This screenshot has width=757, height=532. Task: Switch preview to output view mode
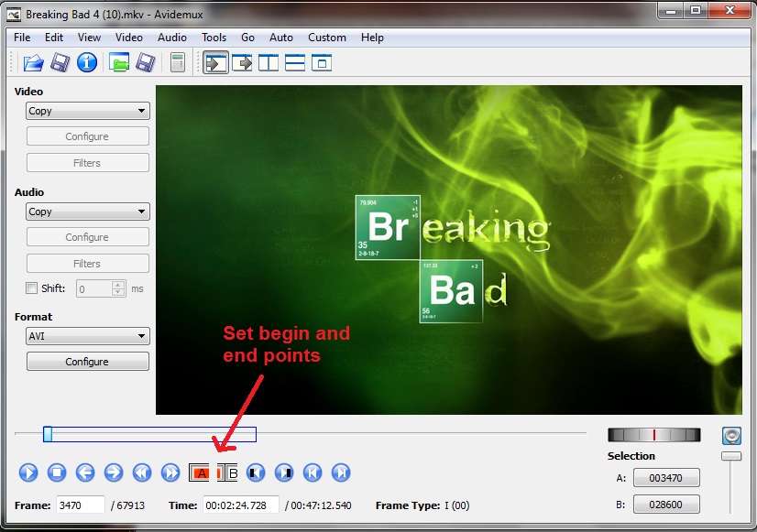(242, 63)
